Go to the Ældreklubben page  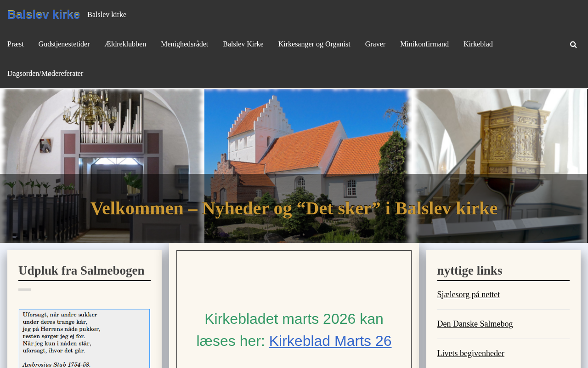coord(125,44)
